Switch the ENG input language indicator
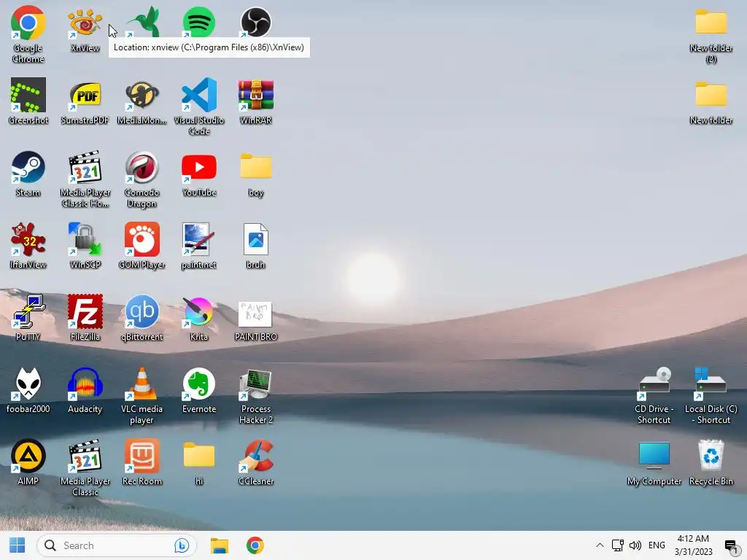 tap(657, 545)
